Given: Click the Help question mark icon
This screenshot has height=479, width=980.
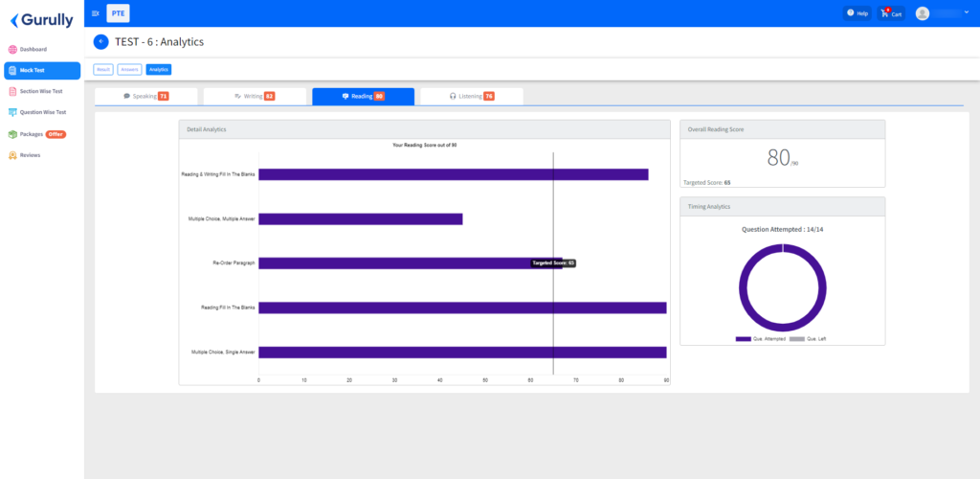Looking at the screenshot, I should click(x=850, y=13).
